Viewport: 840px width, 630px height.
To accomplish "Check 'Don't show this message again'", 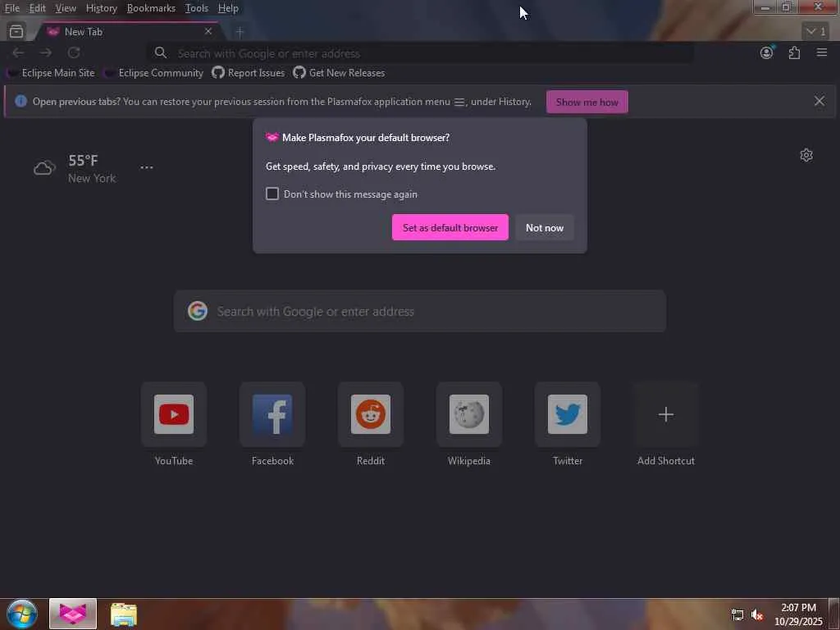I will pyautogui.click(x=272, y=194).
